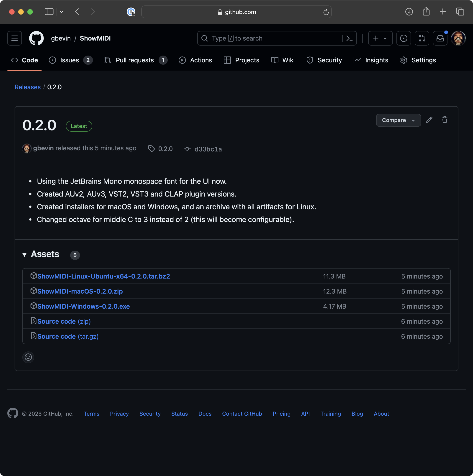Open the Insights tab
Viewport: 473px width, 476px height.
click(371, 60)
